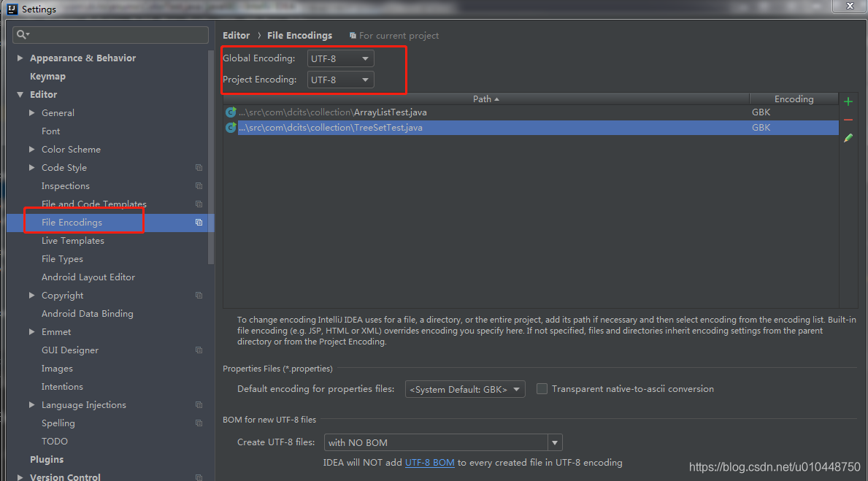Open GUI Designer settings

tap(70, 350)
